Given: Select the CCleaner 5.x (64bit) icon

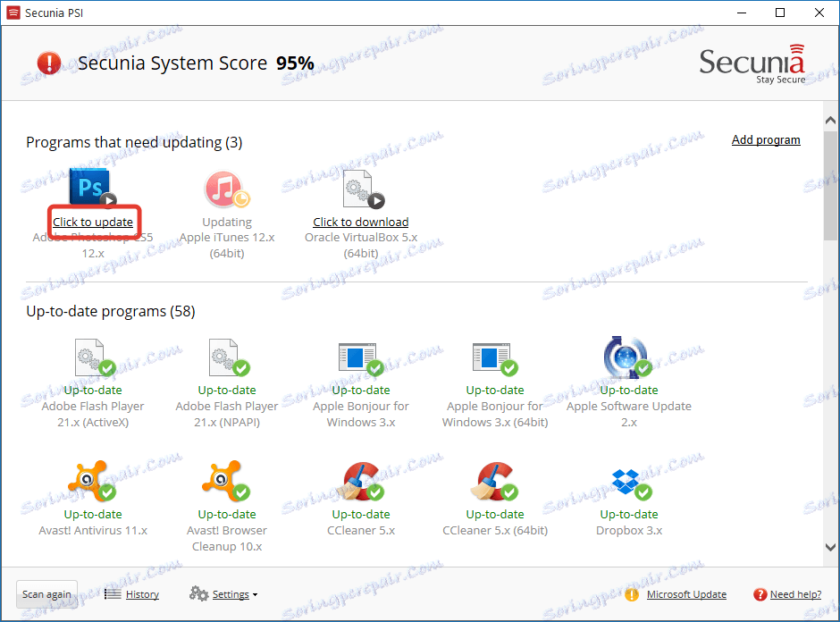Looking at the screenshot, I should 494,481.
